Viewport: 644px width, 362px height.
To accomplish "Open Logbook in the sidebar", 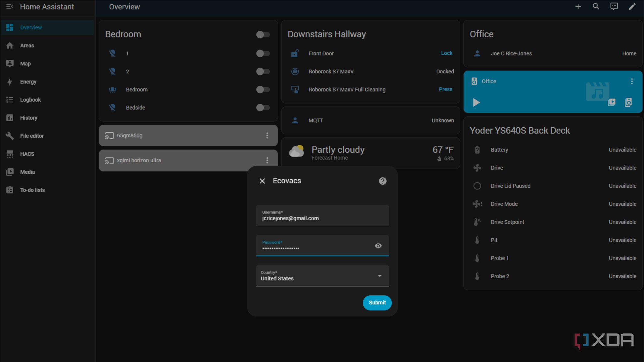I will (x=48, y=100).
